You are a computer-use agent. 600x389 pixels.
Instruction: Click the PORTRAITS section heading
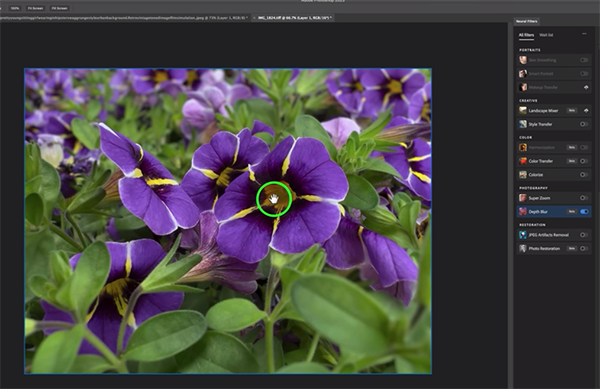click(530, 50)
